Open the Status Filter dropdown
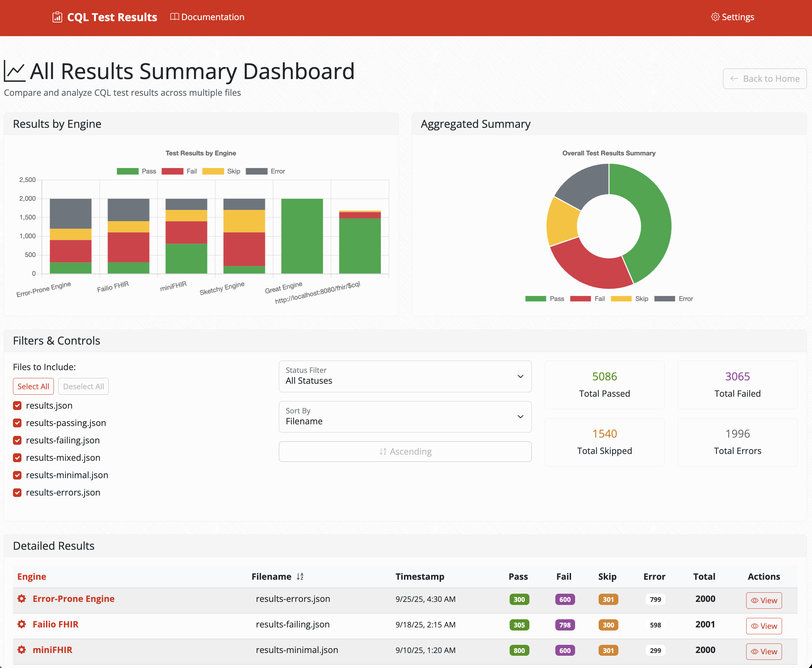 click(x=405, y=376)
